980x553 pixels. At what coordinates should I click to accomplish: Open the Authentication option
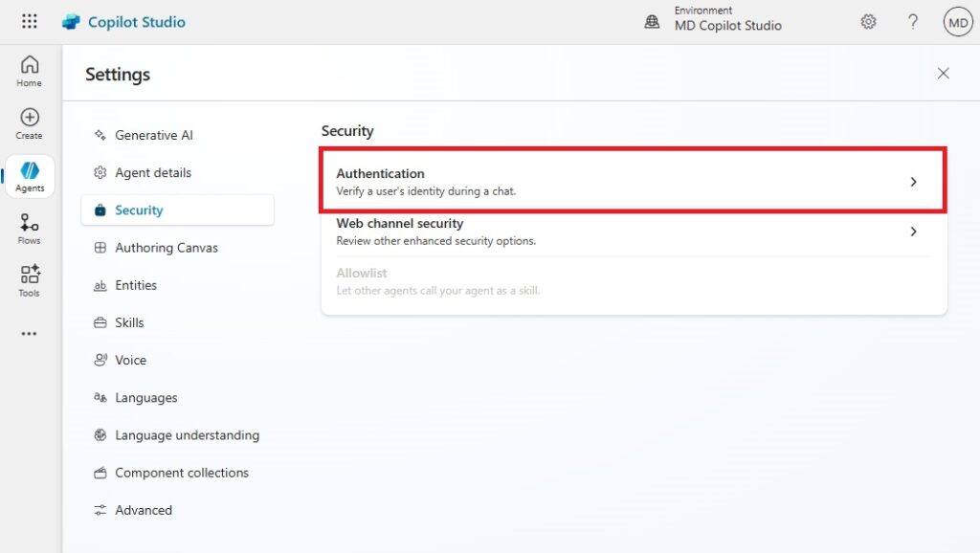(x=634, y=181)
